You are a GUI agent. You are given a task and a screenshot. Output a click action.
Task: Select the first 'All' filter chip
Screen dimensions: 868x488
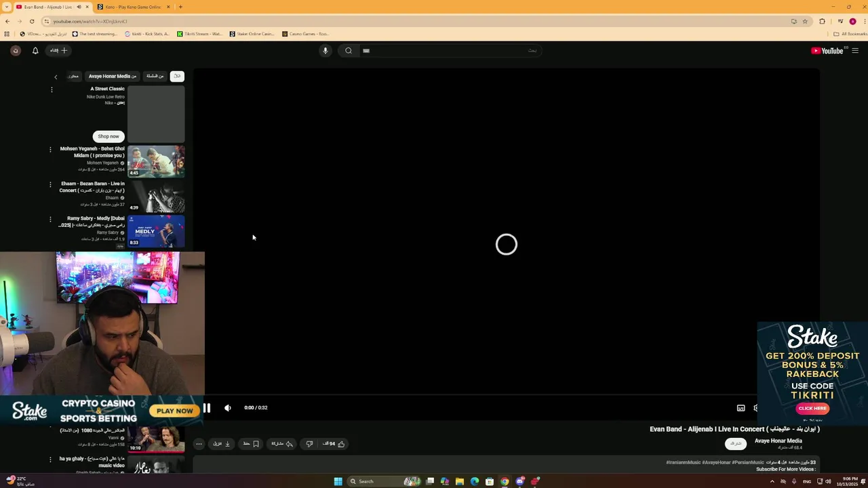click(177, 76)
